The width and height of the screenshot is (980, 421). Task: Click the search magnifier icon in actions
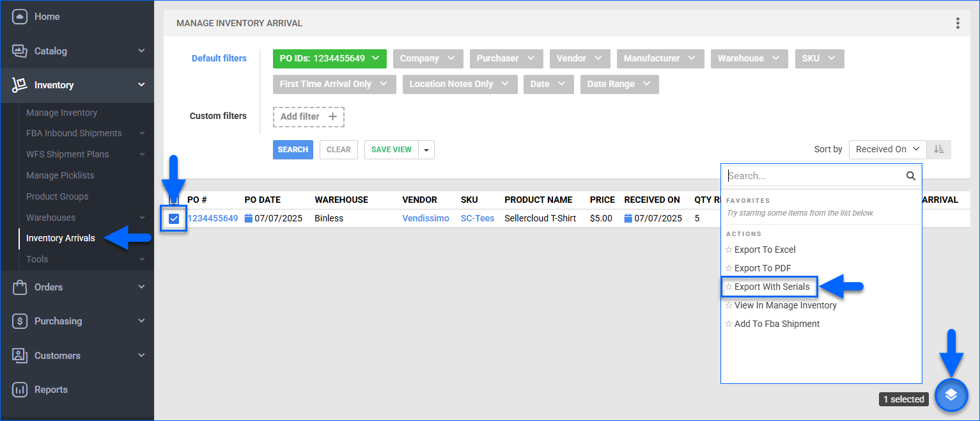910,176
